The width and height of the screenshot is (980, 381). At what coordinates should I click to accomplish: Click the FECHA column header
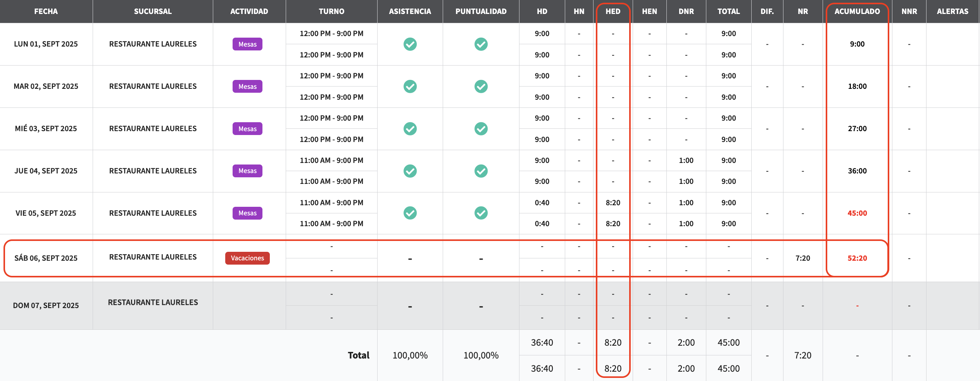pyautogui.click(x=46, y=12)
